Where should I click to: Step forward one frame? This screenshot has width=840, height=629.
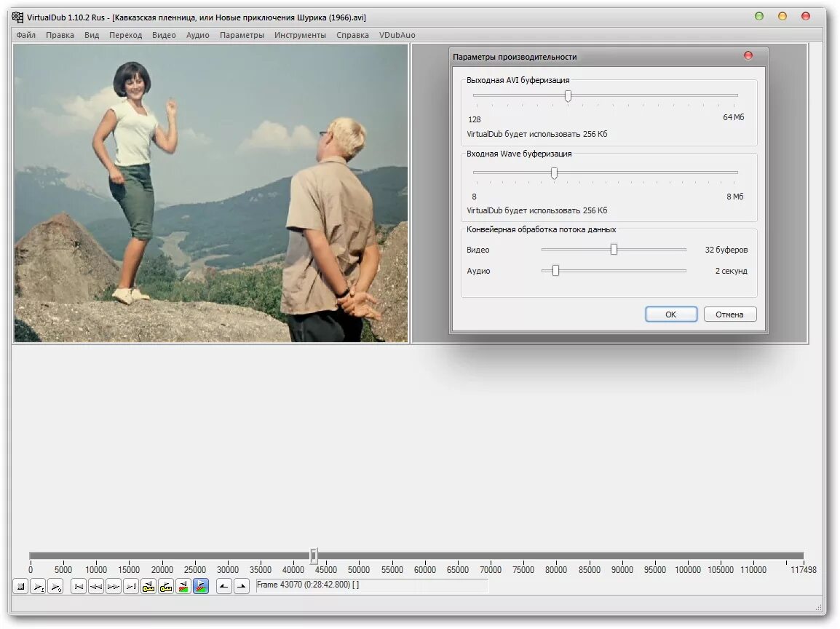114,587
